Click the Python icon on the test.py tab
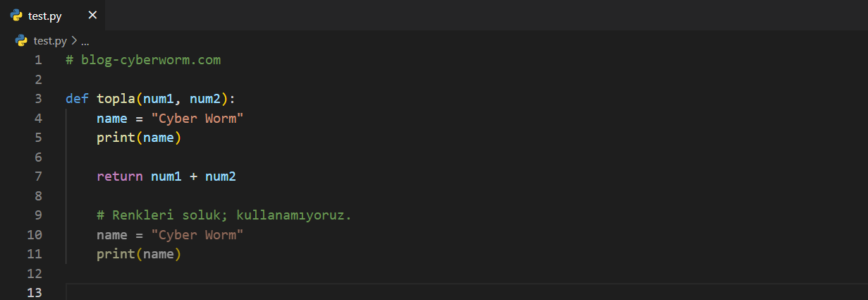868x300 pixels. [x=16, y=16]
